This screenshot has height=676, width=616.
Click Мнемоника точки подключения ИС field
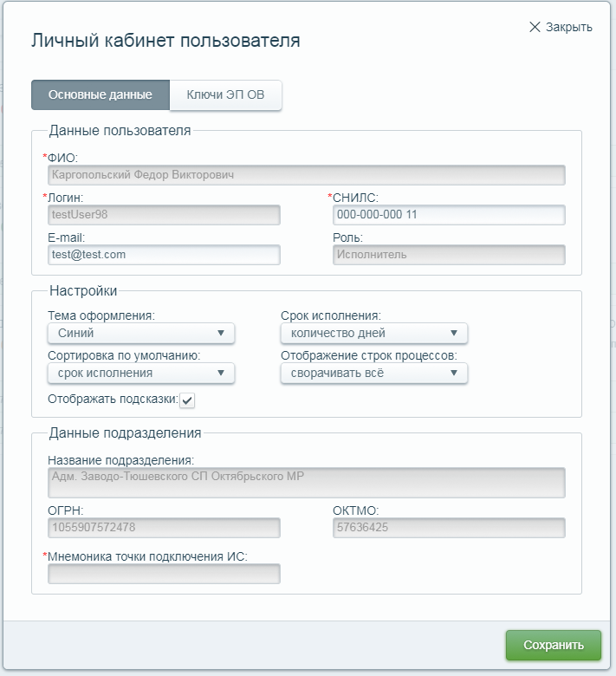point(164,574)
